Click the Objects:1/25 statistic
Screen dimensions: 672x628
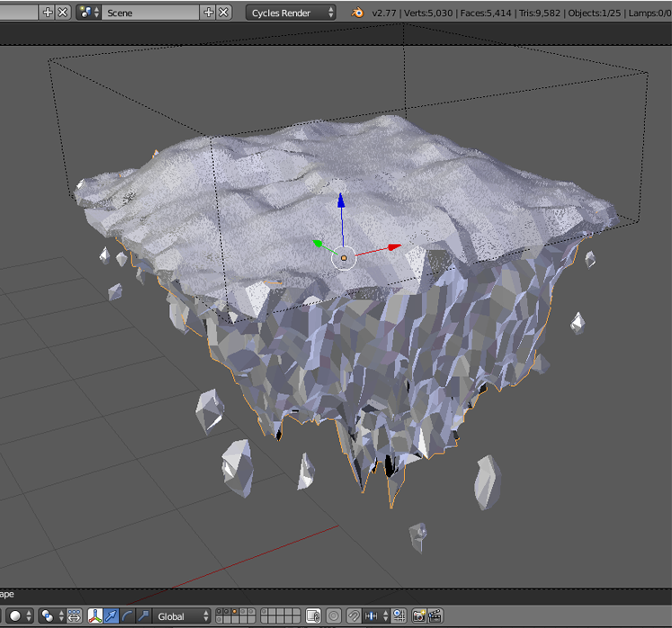click(594, 13)
